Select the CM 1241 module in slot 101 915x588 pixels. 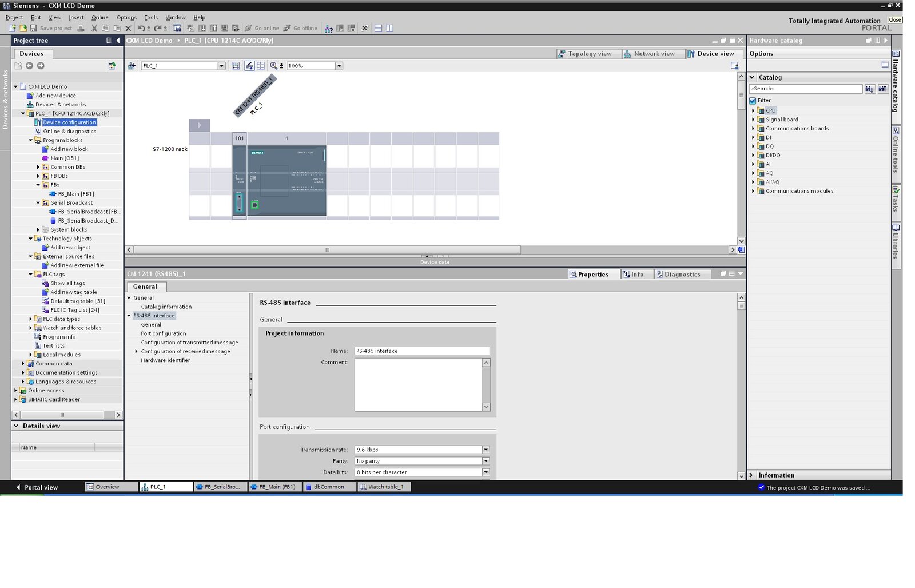[240, 181]
